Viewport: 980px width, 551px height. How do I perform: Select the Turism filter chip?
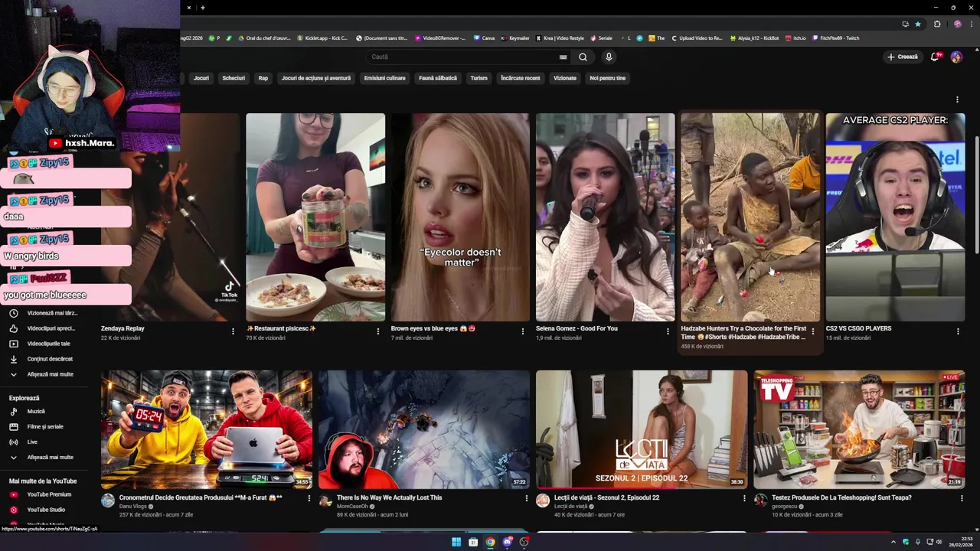pos(479,78)
